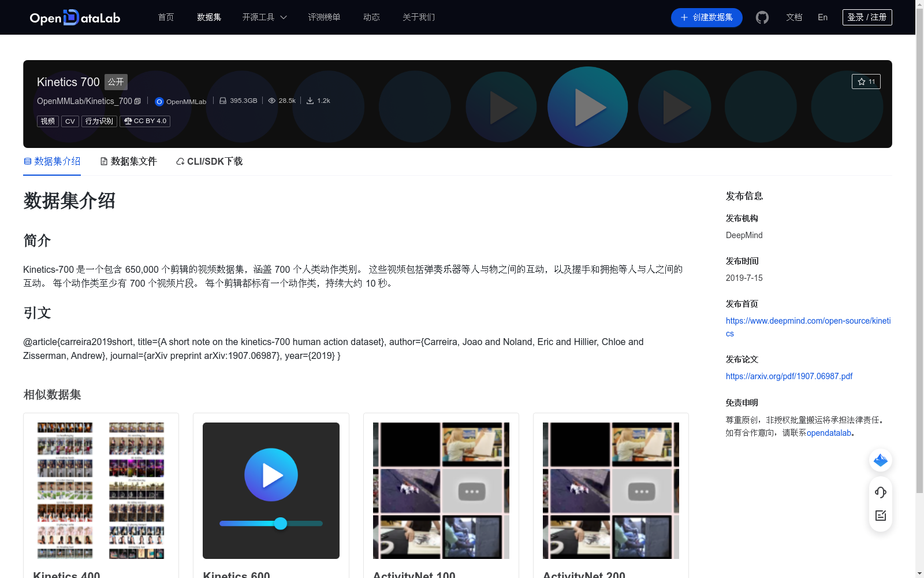Copy the OpenMMLab/Kinetics_700 path icon
This screenshot has width=924, height=578.
[x=137, y=101]
